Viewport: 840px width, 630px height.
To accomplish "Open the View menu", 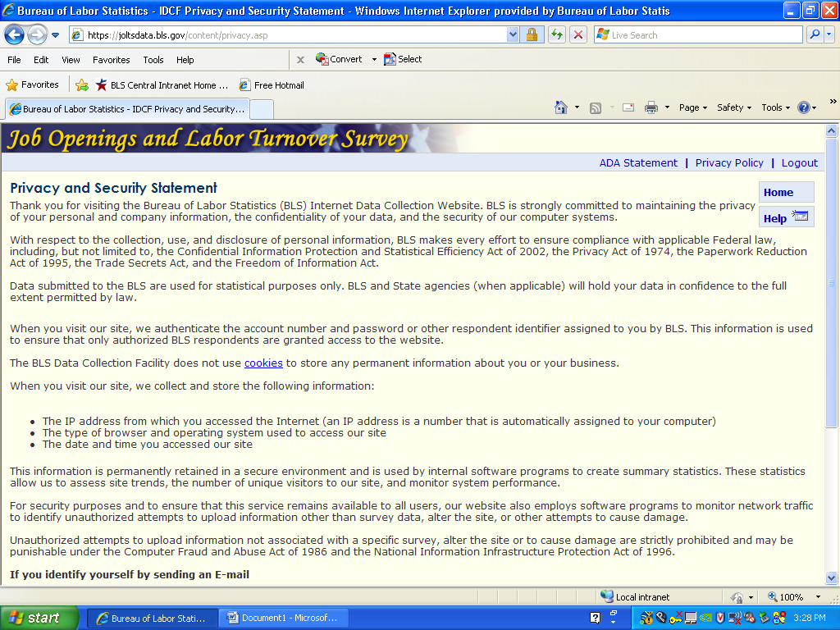I will 71,60.
